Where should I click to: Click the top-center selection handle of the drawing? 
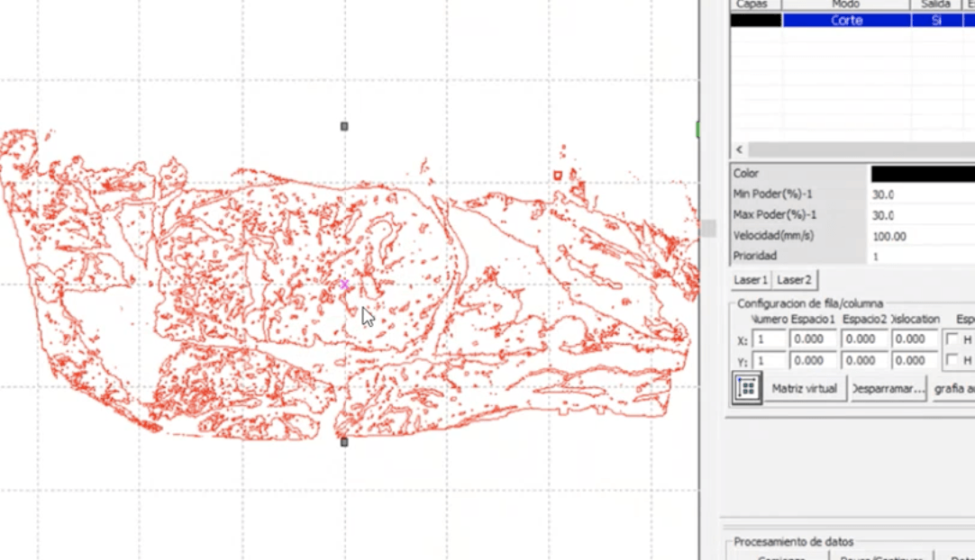[344, 127]
